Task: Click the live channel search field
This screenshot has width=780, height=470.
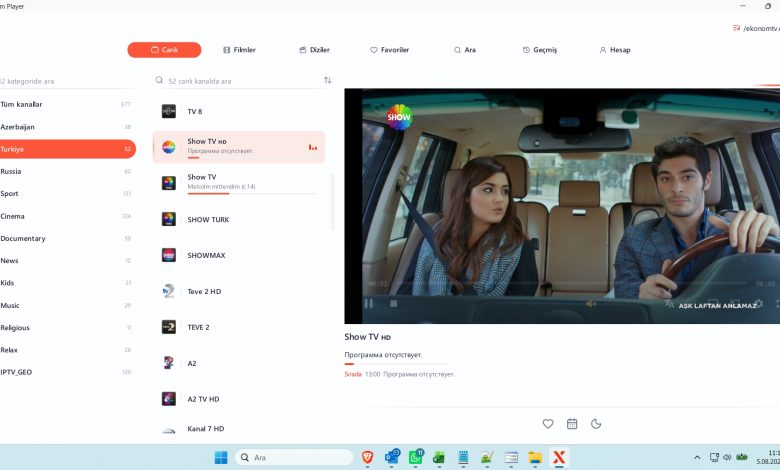Action: pos(239,81)
